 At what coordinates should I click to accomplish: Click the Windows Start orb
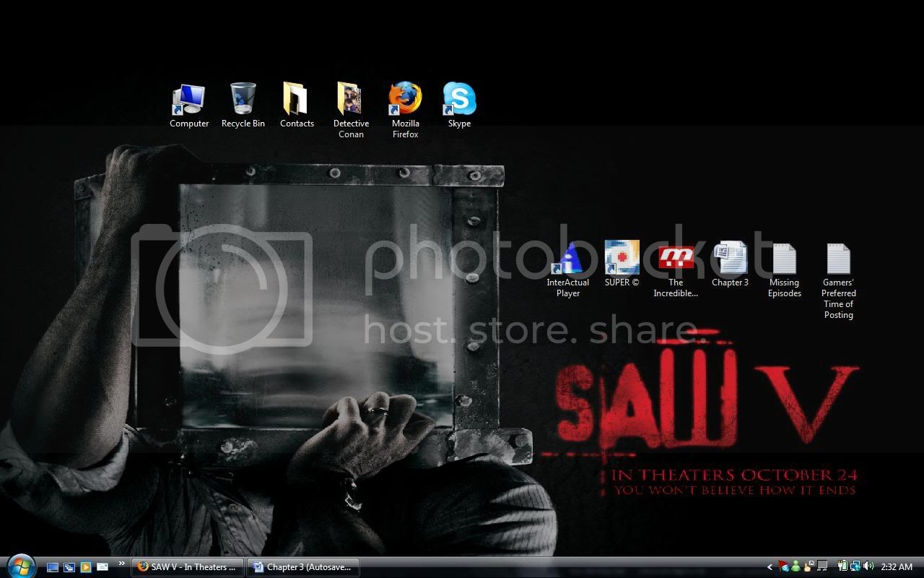point(19,566)
